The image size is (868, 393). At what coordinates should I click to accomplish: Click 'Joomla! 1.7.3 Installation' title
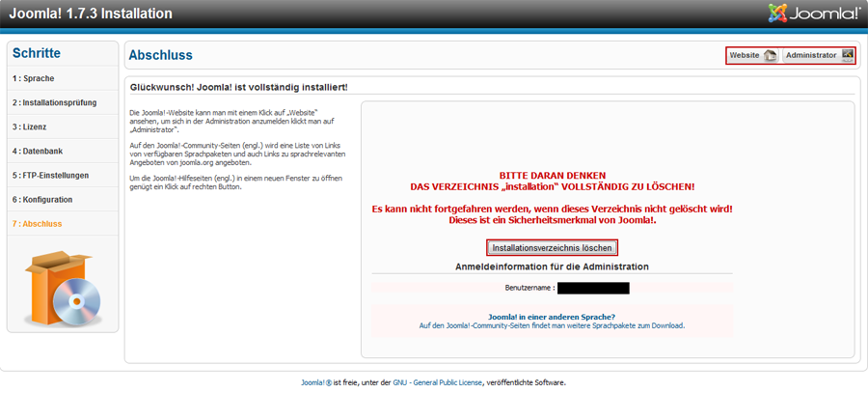coord(91,14)
